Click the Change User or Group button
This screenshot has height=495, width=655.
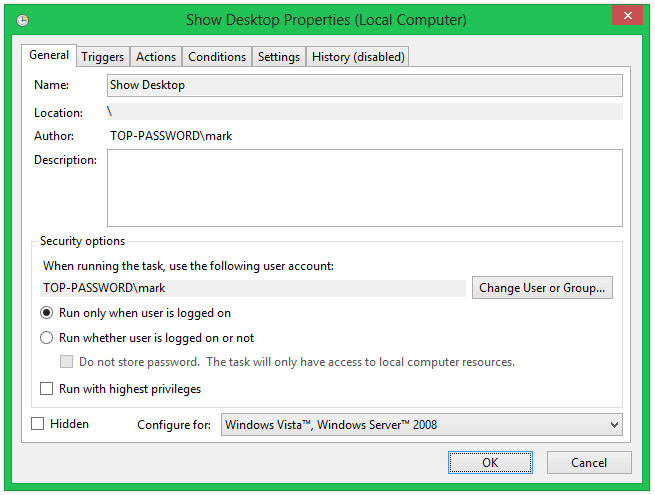coord(542,288)
